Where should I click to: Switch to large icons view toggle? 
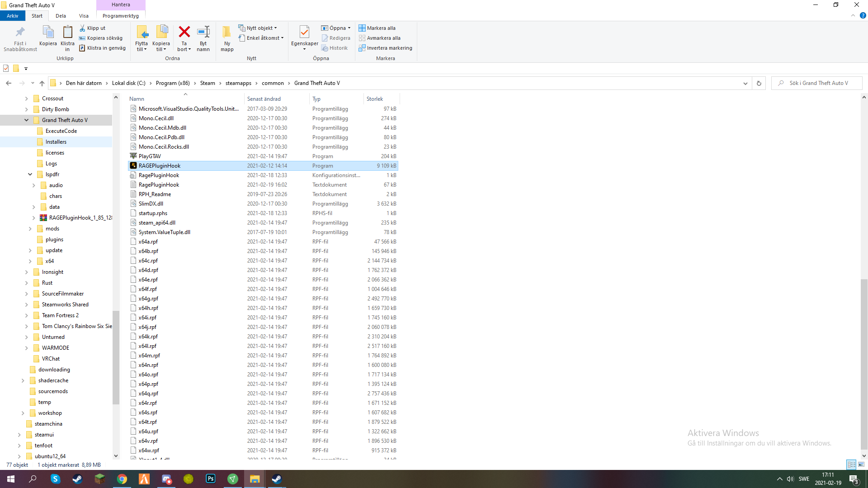point(861,465)
